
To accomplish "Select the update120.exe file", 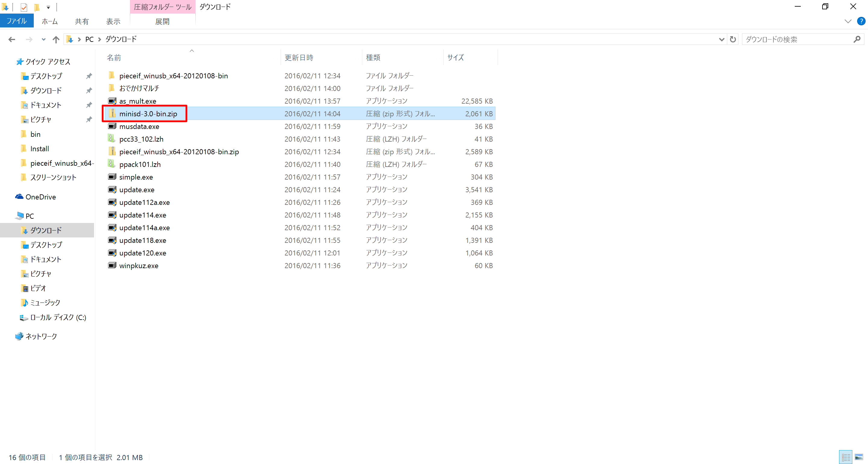I will [x=143, y=253].
